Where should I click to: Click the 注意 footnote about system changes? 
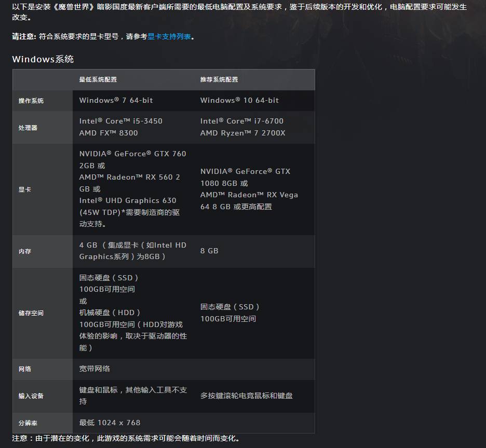click(x=126, y=438)
